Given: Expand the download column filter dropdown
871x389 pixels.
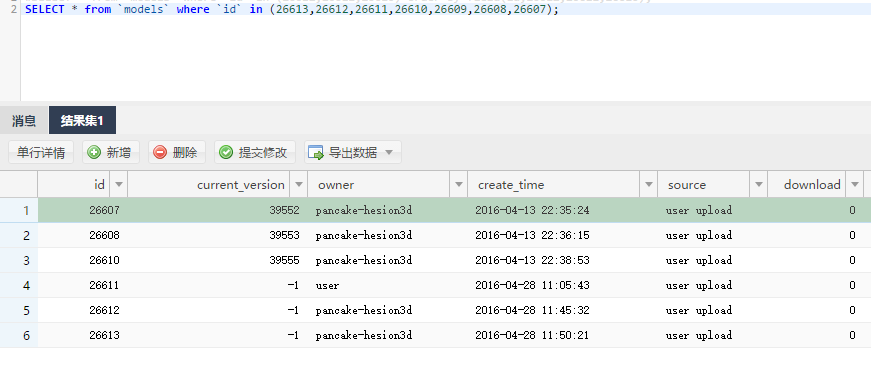Looking at the screenshot, I should pos(854,184).
